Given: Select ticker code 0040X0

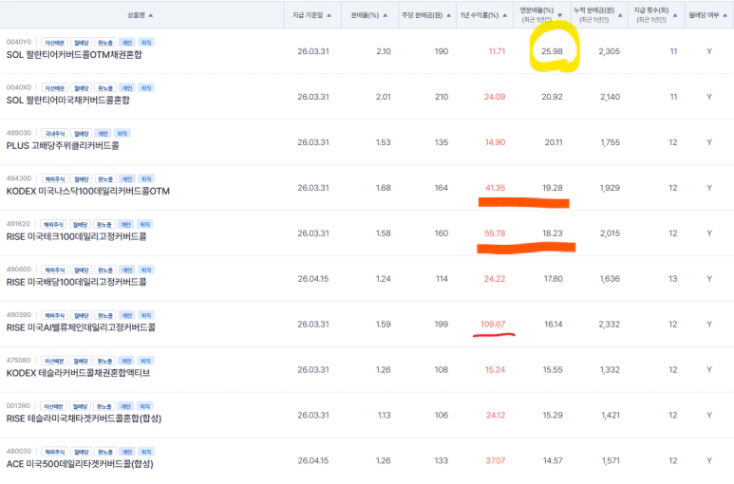Looking at the screenshot, I should click(x=19, y=88).
